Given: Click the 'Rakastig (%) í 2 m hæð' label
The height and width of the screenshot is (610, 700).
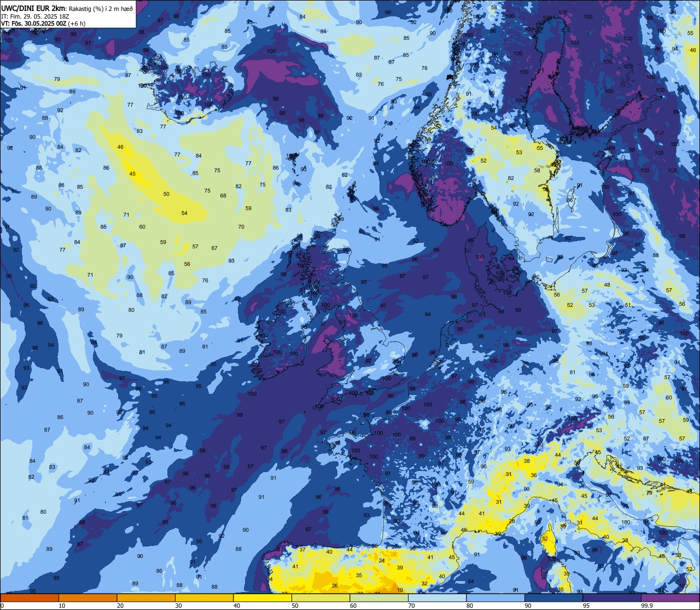Looking at the screenshot, I should pyautogui.click(x=101, y=8).
